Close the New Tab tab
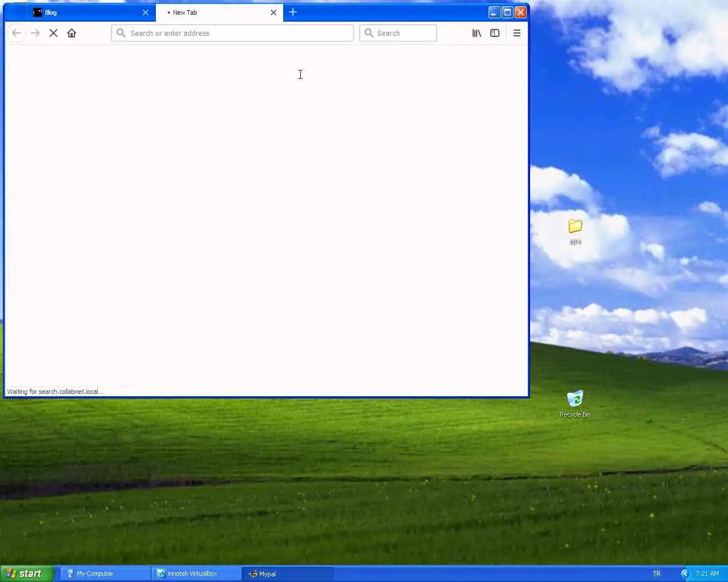 274,13
